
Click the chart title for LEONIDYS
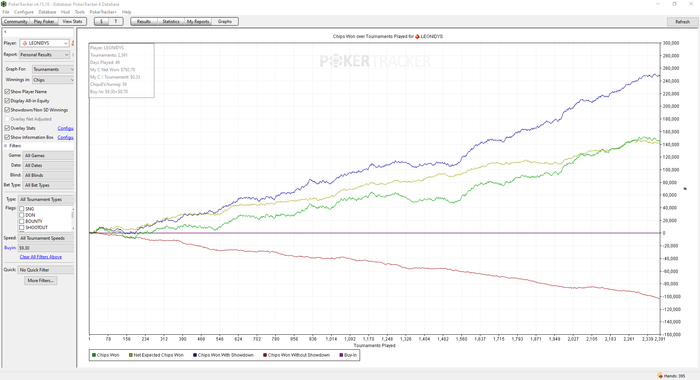pos(388,37)
